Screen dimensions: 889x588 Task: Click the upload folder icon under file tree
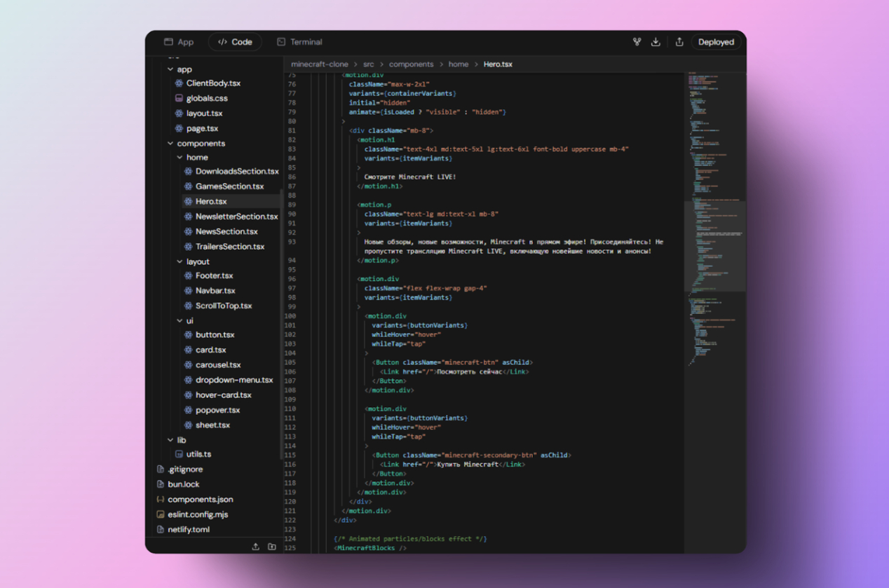(x=272, y=547)
